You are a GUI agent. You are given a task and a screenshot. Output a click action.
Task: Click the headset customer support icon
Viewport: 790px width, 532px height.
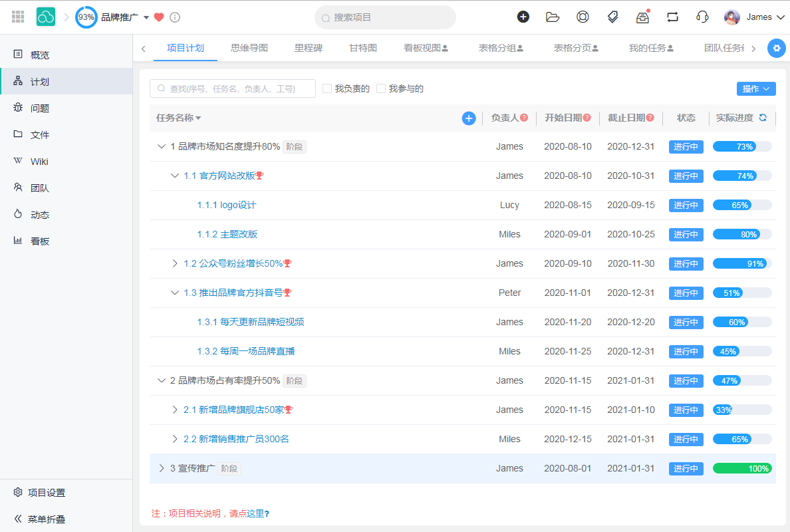tap(702, 17)
